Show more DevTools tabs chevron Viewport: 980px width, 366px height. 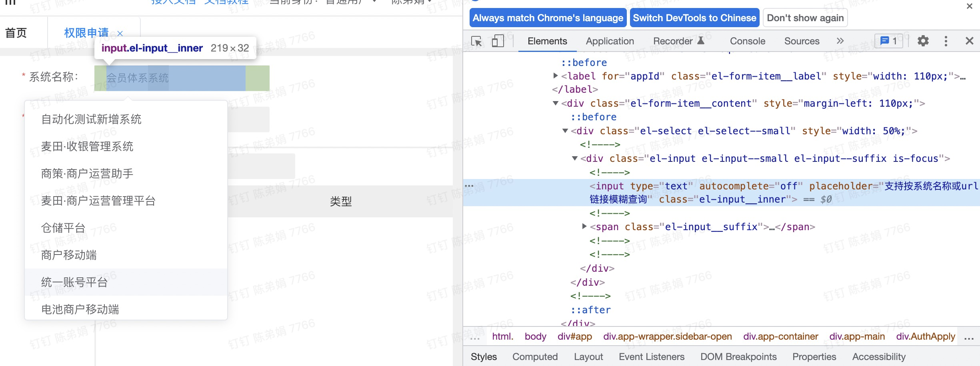(x=840, y=41)
